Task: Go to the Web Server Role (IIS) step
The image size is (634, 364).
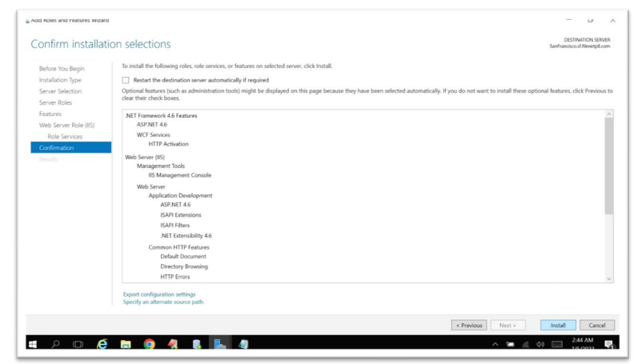Action: 66,126
